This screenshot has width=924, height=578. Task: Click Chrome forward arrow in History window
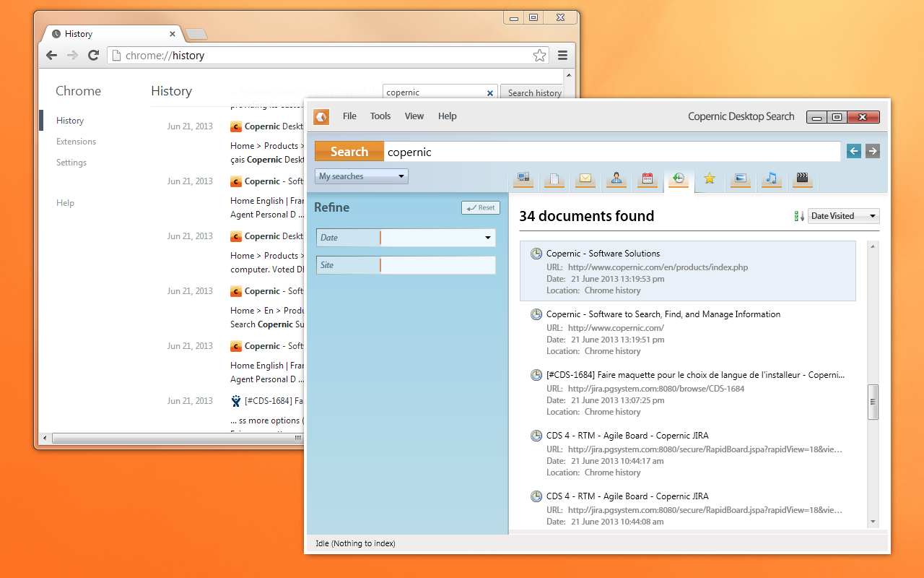coord(72,56)
